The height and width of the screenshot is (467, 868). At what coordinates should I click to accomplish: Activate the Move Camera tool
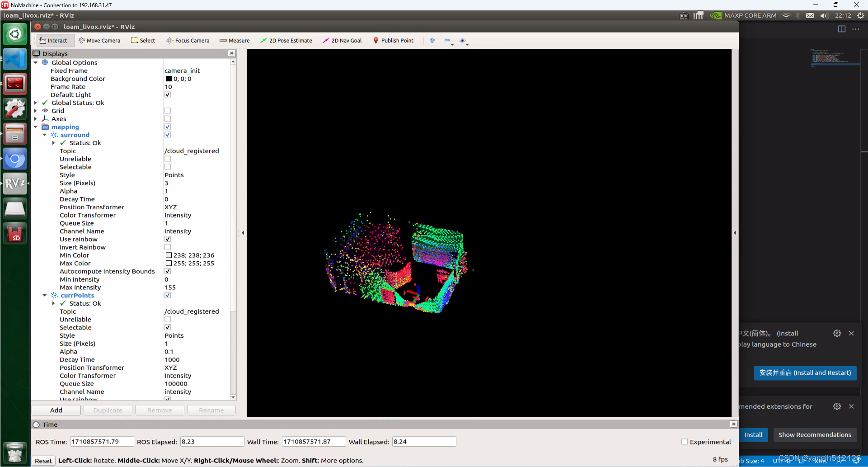pos(99,41)
